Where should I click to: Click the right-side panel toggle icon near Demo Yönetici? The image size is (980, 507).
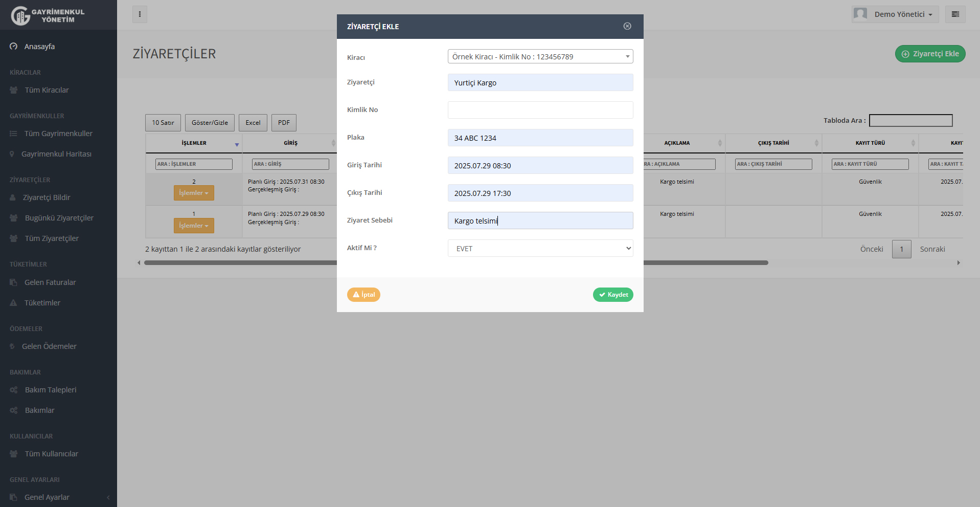[x=955, y=14]
